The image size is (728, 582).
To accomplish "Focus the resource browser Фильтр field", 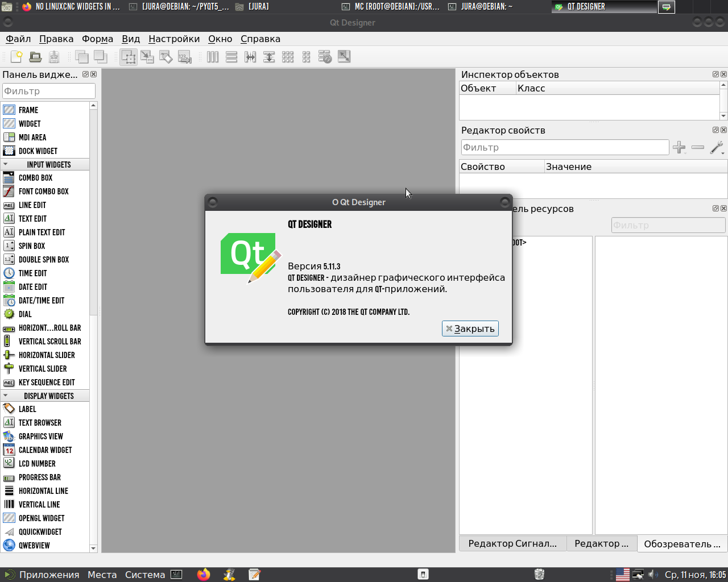I will pos(668,225).
